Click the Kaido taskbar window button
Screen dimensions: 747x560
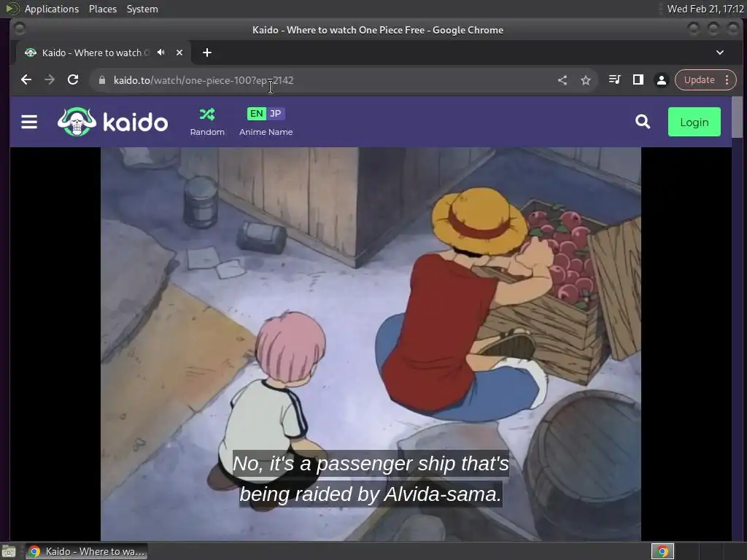tap(87, 551)
